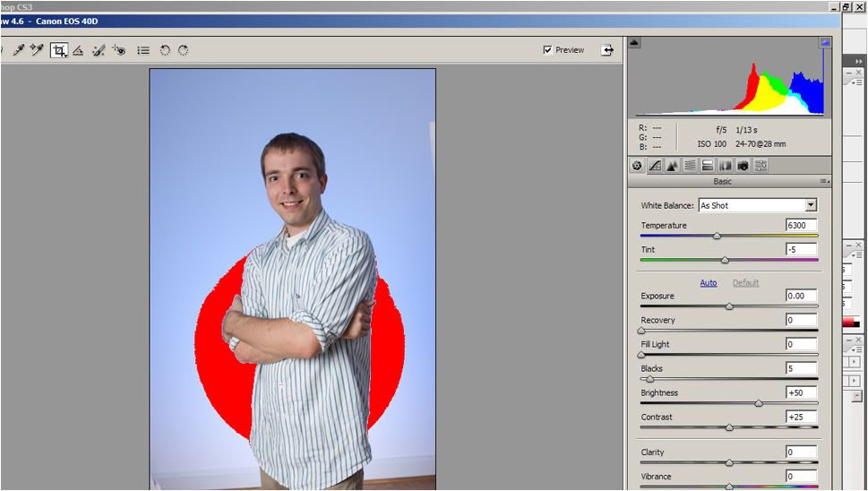
Task: Open the Basic panel tab icon
Action: click(x=637, y=166)
